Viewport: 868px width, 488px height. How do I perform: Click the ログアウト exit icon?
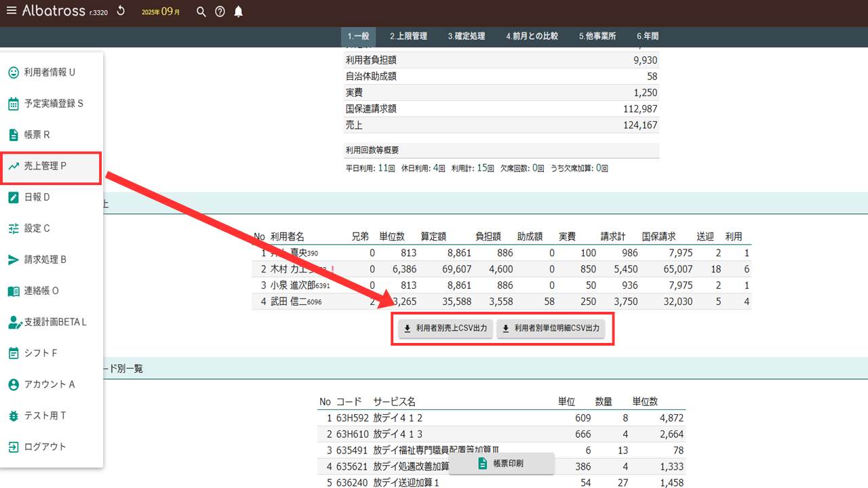[x=14, y=447]
